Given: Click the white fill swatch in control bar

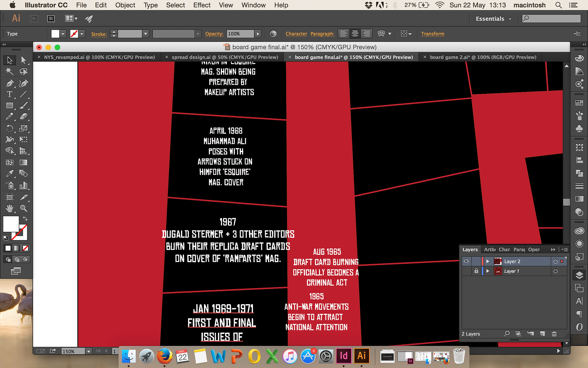Looking at the screenshot, I should [55, 34].
